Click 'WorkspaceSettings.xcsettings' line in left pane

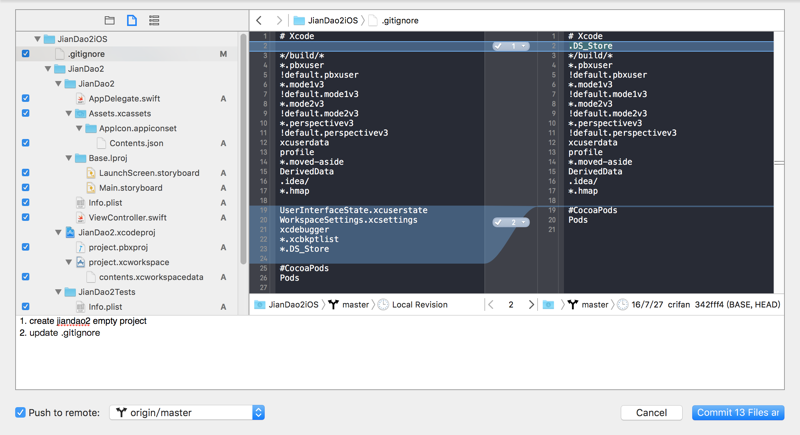(348, 220)
